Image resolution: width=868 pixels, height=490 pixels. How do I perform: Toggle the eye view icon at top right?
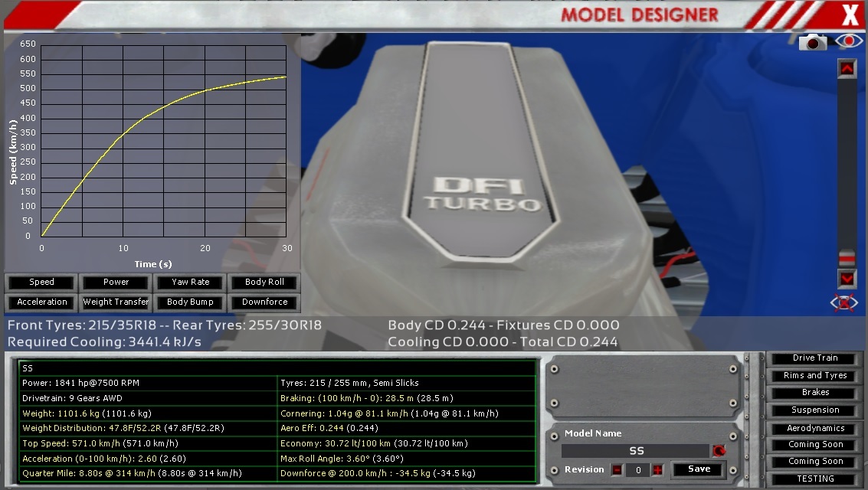849,41
